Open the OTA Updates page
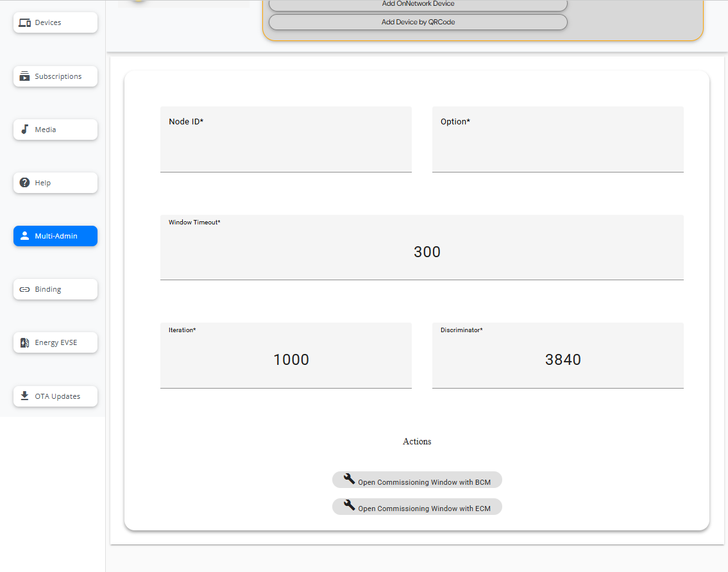Viewport: 728px width, 572px height. point(56,396)
